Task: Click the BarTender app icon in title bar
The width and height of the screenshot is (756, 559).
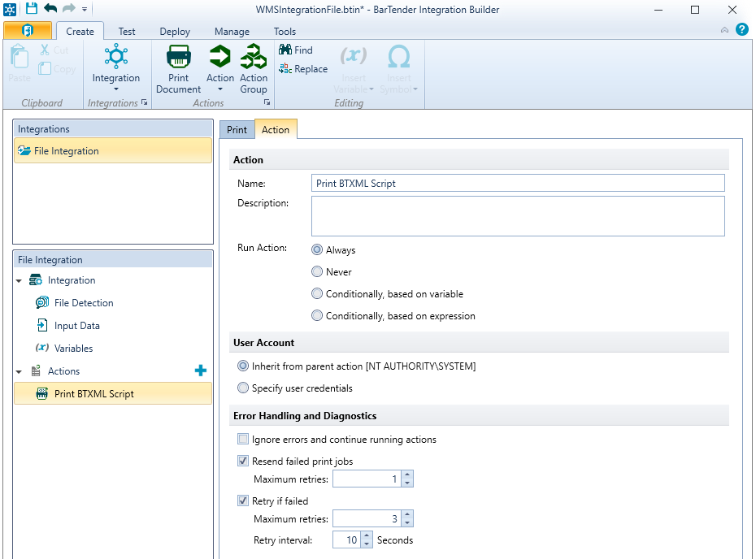Action: pos(10,9)
